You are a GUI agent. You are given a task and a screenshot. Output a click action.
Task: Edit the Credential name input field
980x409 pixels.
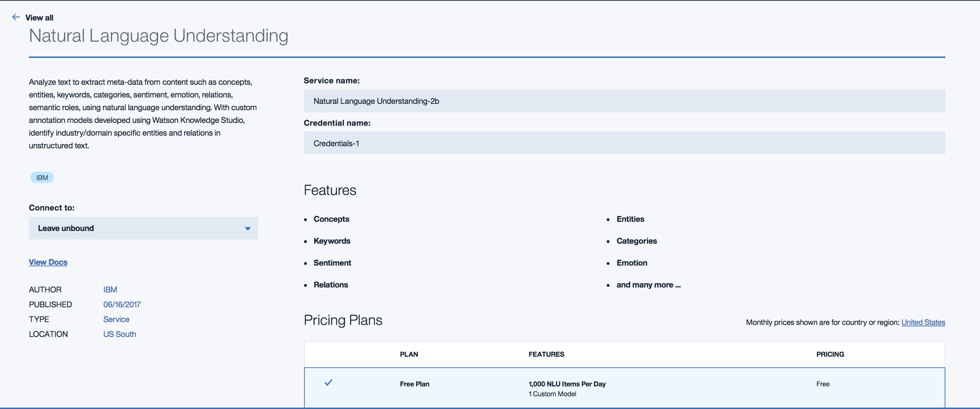click(x=624, y=143)
